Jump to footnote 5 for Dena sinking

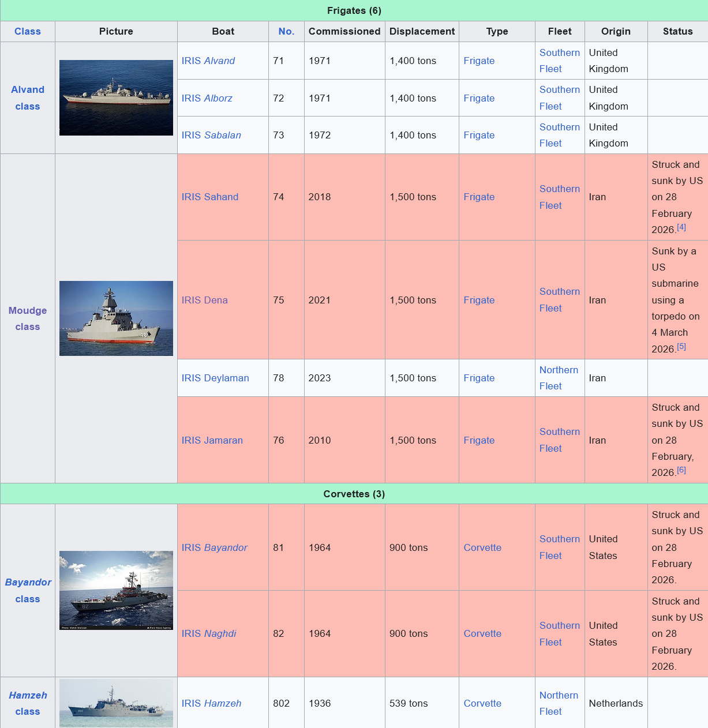681,347
